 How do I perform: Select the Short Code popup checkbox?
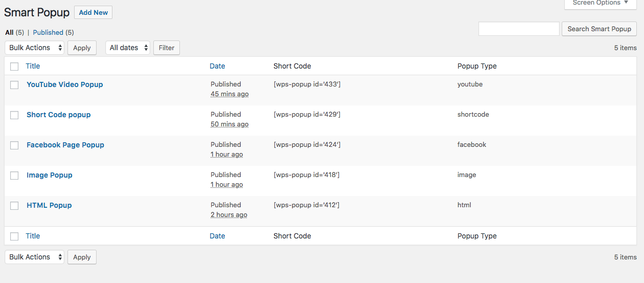coord(14,115)
